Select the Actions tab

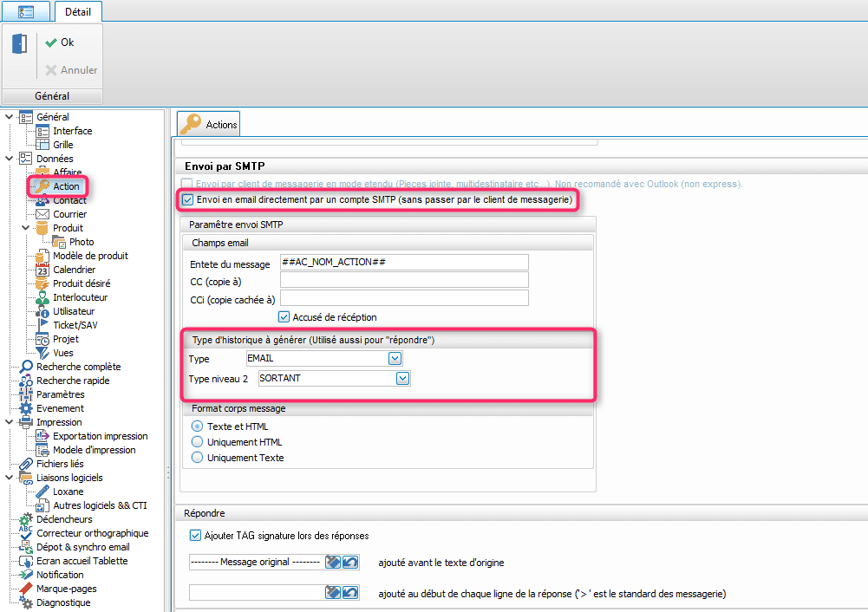point(209,124)
